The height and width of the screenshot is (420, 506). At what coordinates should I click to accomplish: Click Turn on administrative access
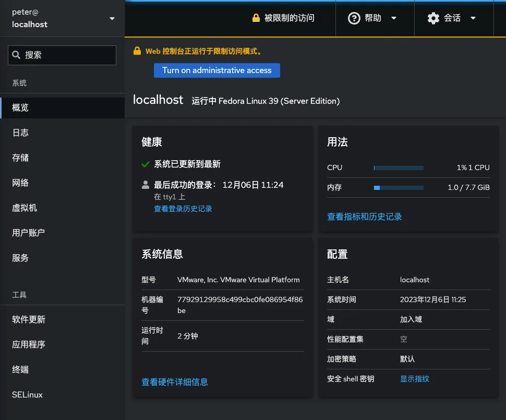coord(216,70)
